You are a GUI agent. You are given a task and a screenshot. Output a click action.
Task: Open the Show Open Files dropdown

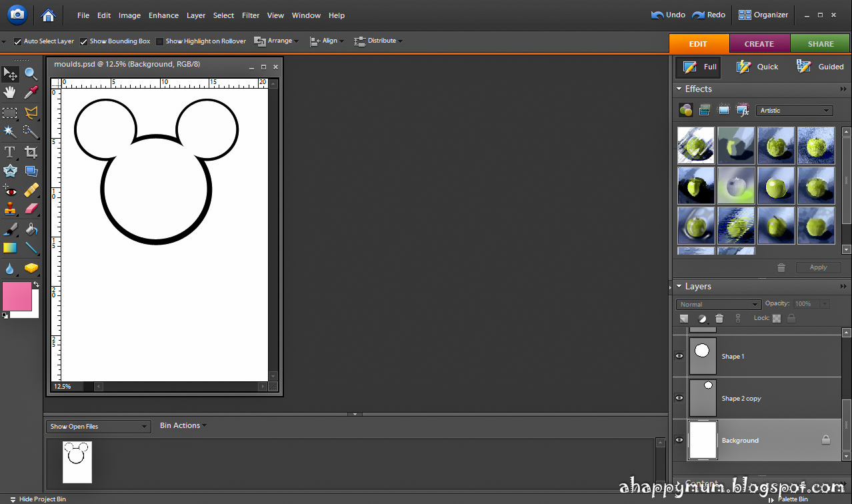pos(98,426)
